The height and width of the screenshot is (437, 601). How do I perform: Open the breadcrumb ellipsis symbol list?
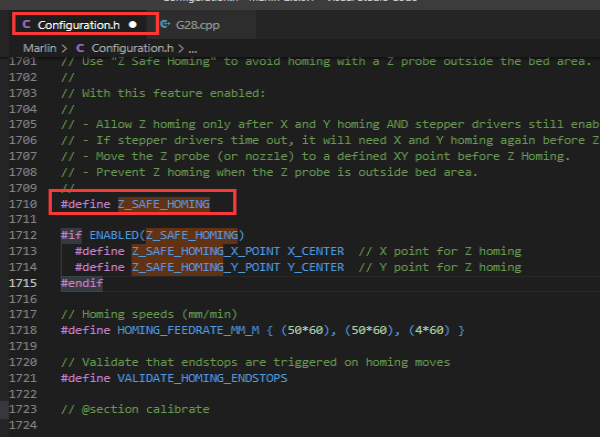[x=193, y=49]
